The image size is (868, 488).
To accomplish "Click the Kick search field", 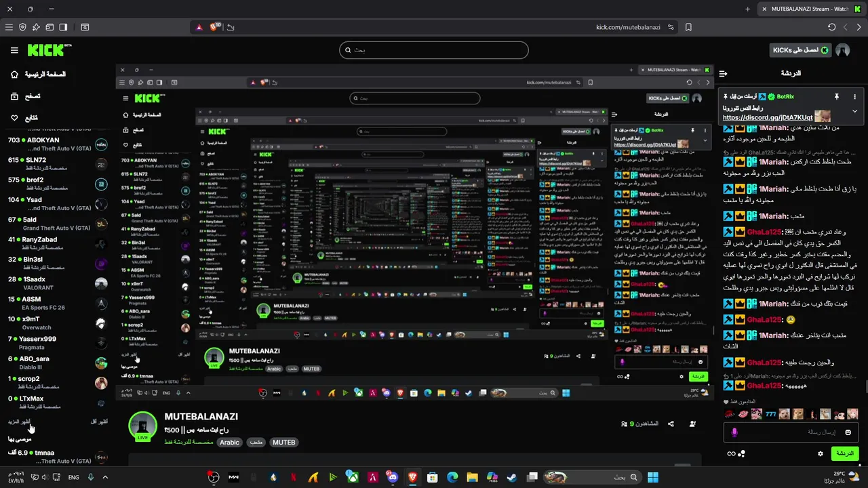I will (x=434, y=50).
